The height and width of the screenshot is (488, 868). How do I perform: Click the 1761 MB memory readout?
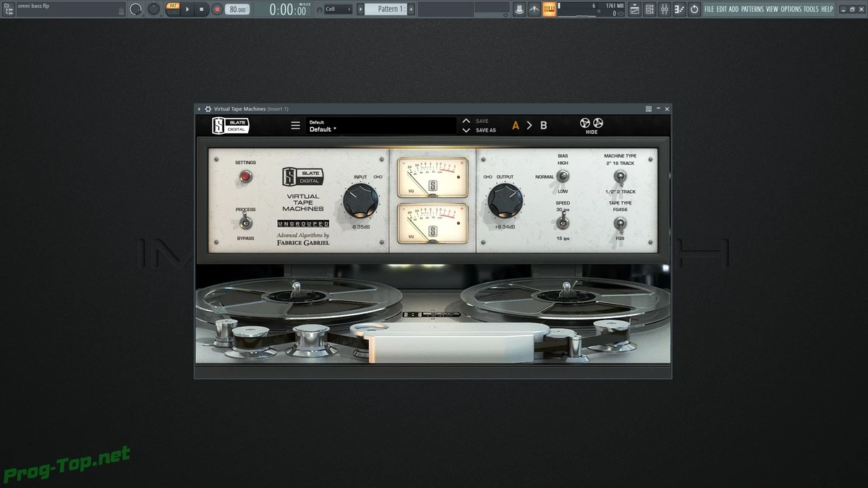[x=614, y=5]
